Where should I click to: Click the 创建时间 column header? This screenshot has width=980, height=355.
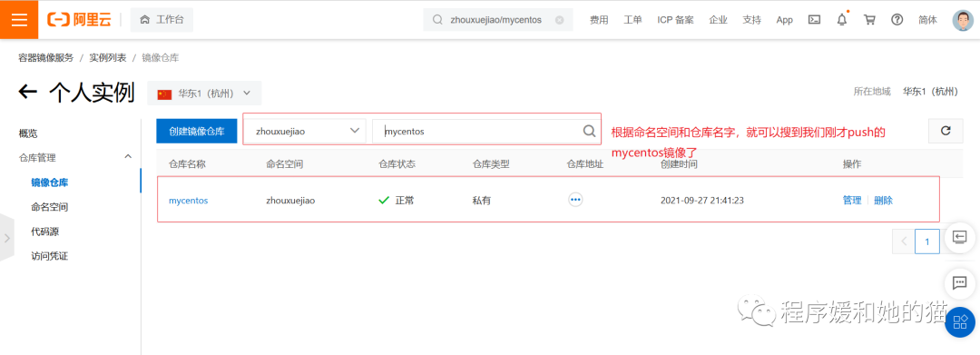(679, 164)
